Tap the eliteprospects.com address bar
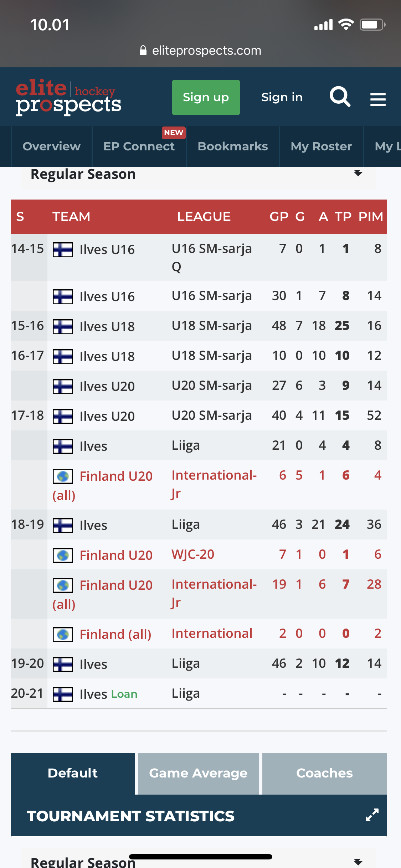This screenshot has height=868, width=401. pyautogui.click(x=206, y=51)
